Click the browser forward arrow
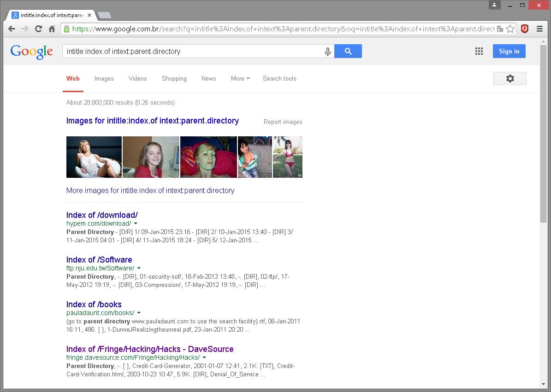551x392 pixels. point(25,29)
